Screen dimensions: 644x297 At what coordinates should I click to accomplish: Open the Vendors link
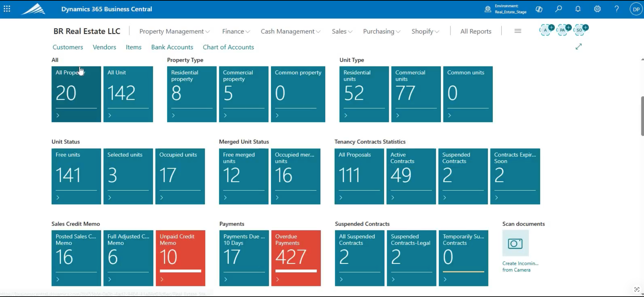104,47
